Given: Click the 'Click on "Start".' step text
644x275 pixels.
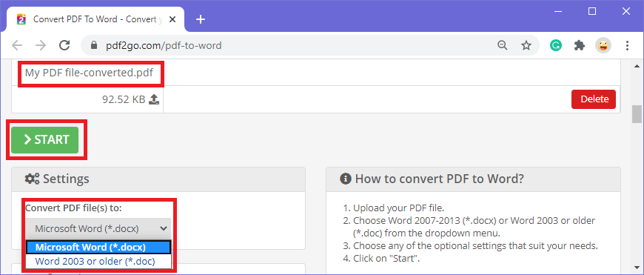Looking at the screenshot, I should (x=386, y=259).
